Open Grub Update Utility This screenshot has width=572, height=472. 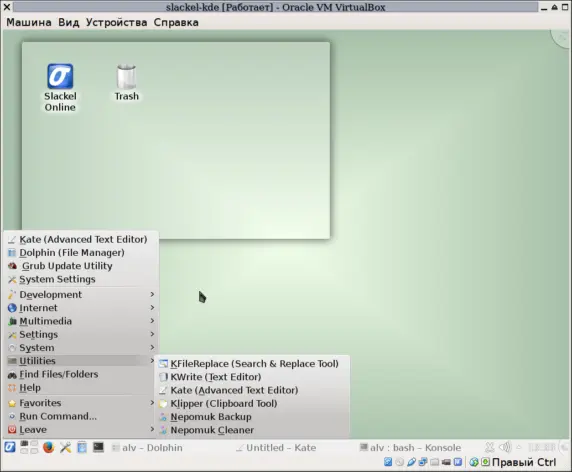click(81, 266)
